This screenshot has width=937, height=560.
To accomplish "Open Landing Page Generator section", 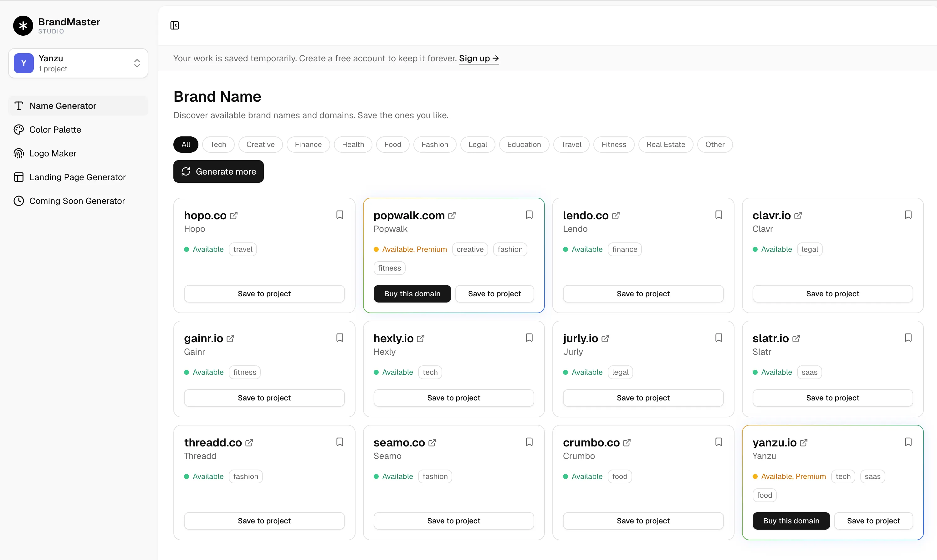I will tap(77, 177).
